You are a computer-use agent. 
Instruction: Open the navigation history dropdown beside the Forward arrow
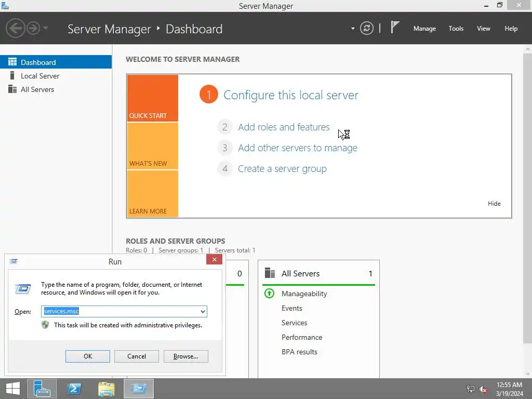(x=46, y=28)
